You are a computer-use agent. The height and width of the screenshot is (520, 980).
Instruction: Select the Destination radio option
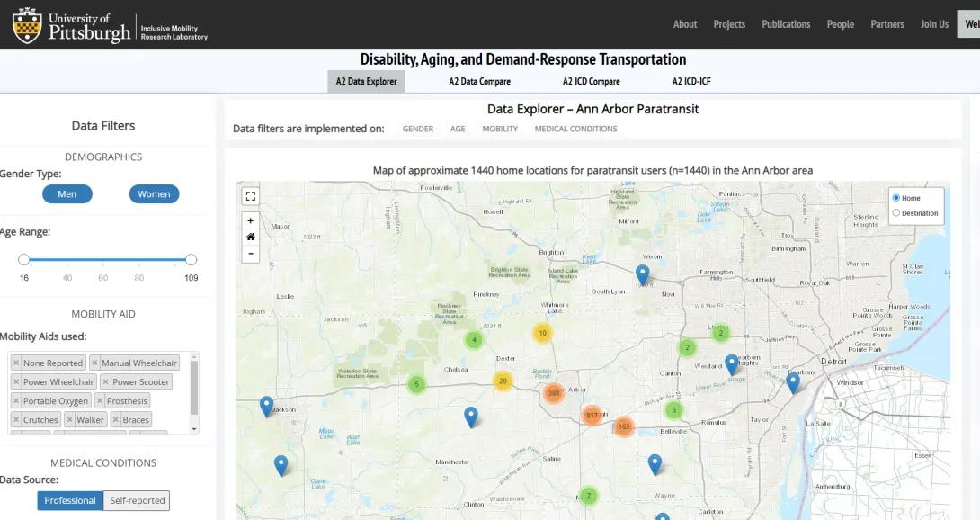896,212
